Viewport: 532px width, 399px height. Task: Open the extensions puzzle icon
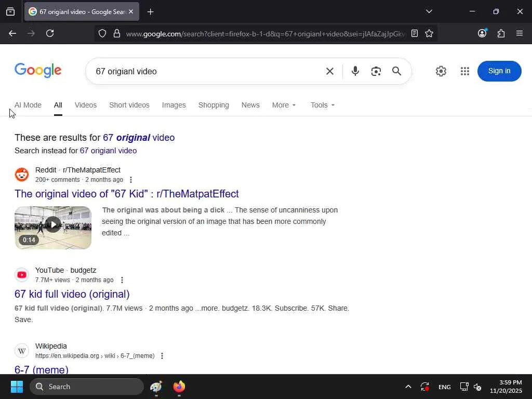pyautogui.click(x=501, y=33)
